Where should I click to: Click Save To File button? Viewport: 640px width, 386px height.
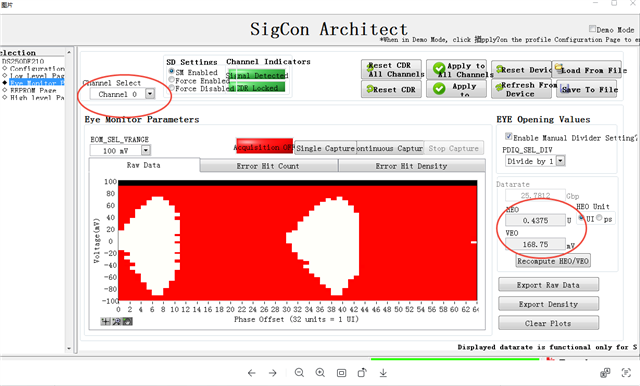(x=587, y=89)
